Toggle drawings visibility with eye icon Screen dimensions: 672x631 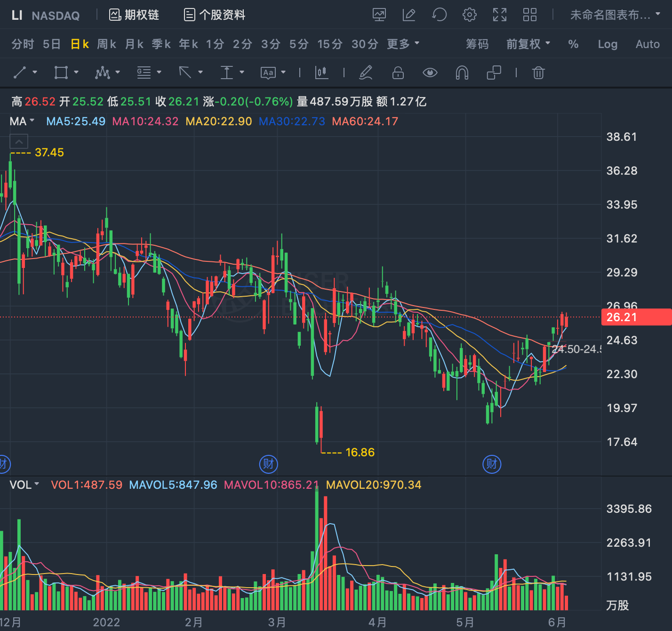[430, 73]
